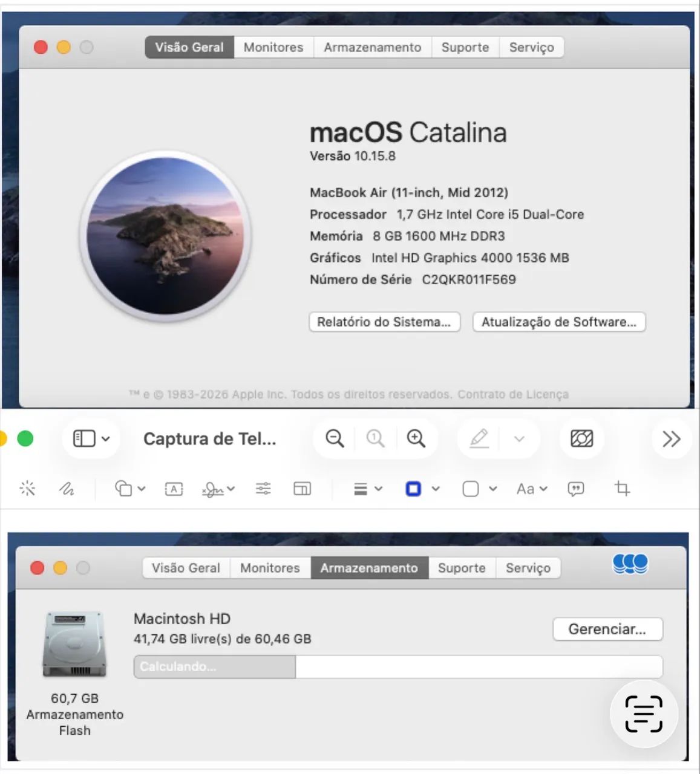Open the sidebar view menu in Preview toolbar
The image size is (700, 774).
(x=91, y=438)
